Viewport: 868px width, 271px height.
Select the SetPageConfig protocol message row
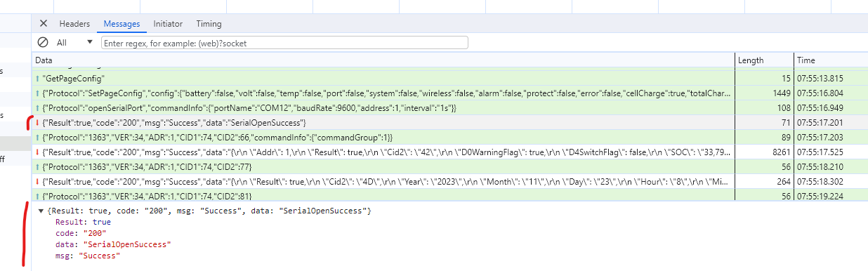point(450,93)
